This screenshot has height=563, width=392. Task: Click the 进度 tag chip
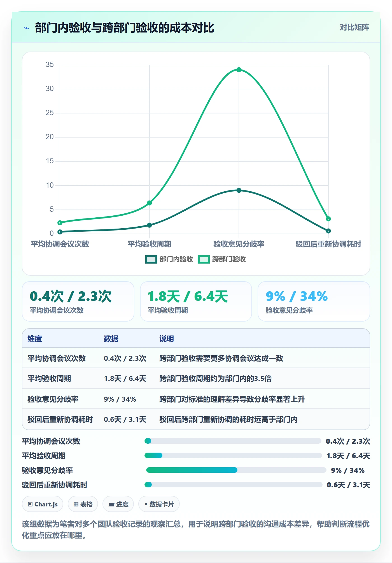(118, 504)
